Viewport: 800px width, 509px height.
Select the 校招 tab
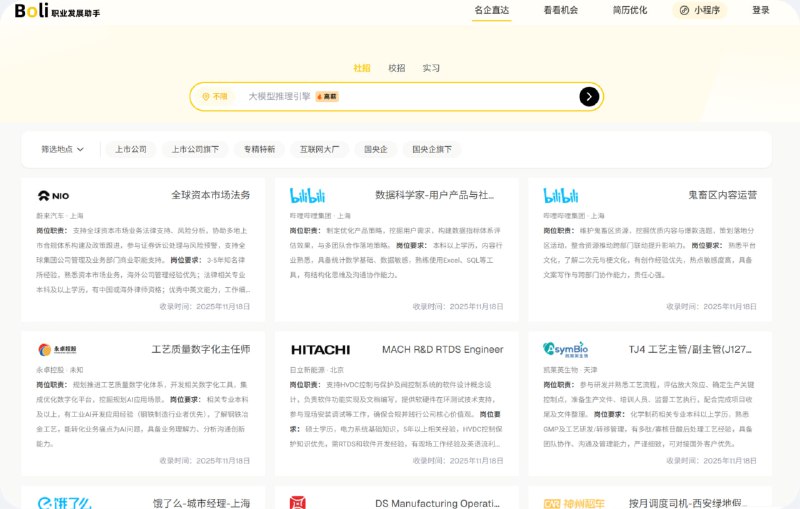tap(396, 68)
